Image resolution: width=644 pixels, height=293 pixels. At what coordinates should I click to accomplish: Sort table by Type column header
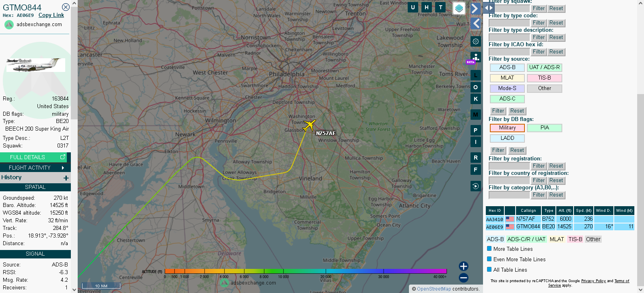[549, 211]
